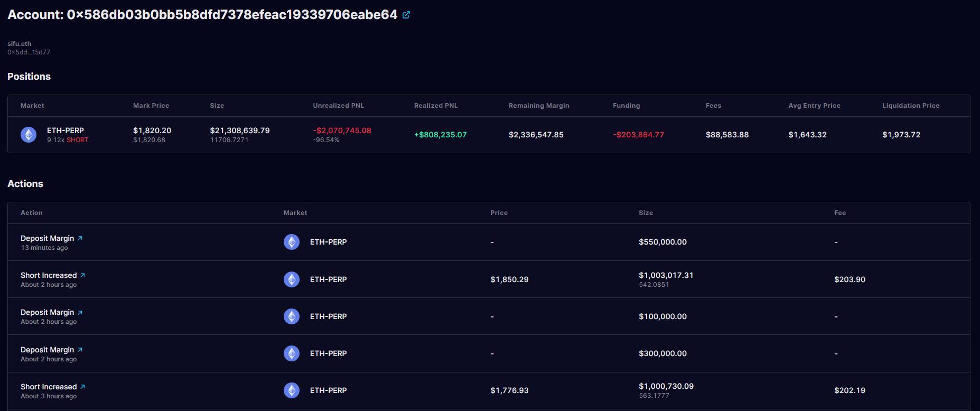This screenshot has height=411, width=980.
Task: Click the -96.54% unrealized PNL percentage
Action: (x=326, y=140)
